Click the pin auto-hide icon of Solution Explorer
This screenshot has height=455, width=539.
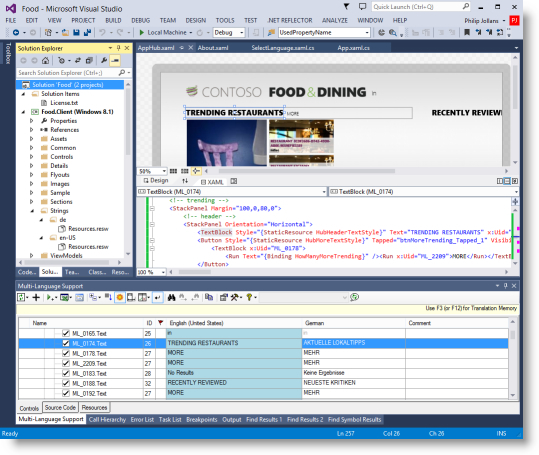(118, 48)
